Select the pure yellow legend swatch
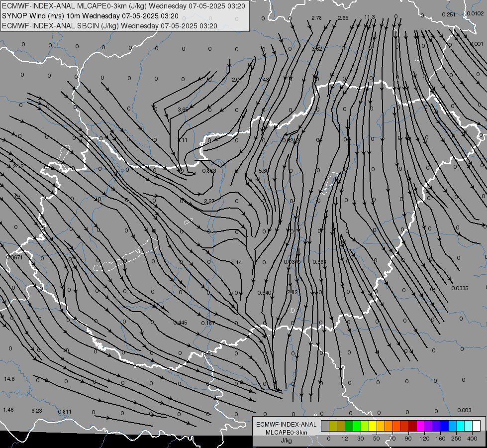Screen dimensions: 487x448 click(373, 426)
